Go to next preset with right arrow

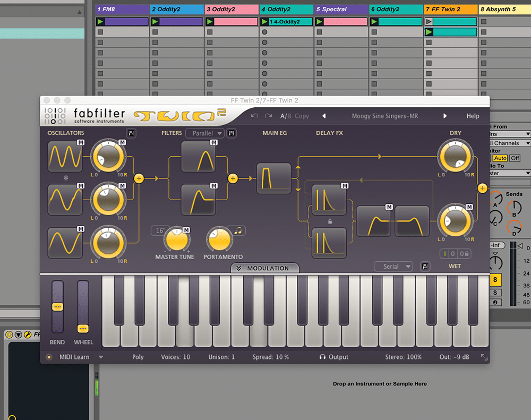pos(445,116)
